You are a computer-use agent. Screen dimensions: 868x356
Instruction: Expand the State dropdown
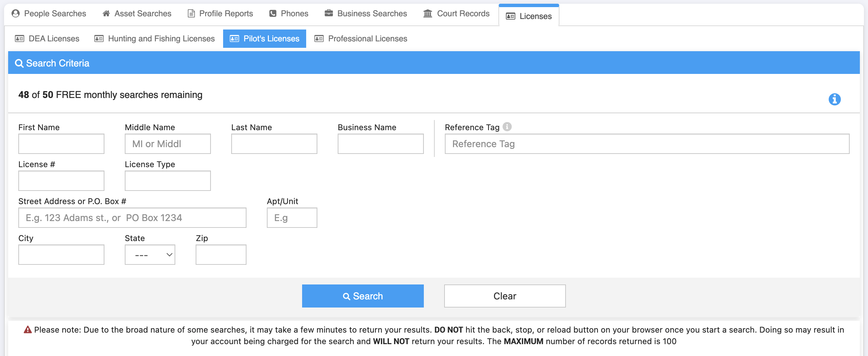[x=150, y=255]
